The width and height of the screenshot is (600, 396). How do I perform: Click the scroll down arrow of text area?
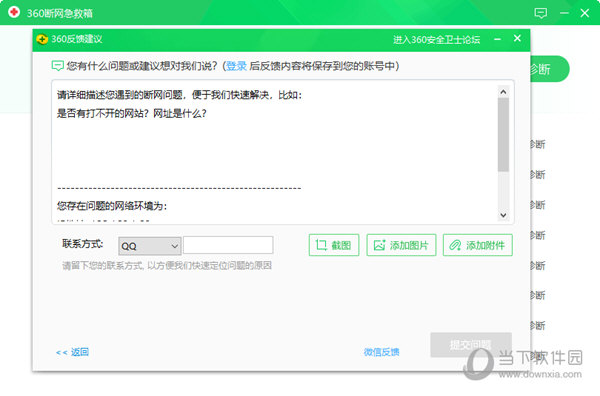pyautogui.click(x=503, y=215)
